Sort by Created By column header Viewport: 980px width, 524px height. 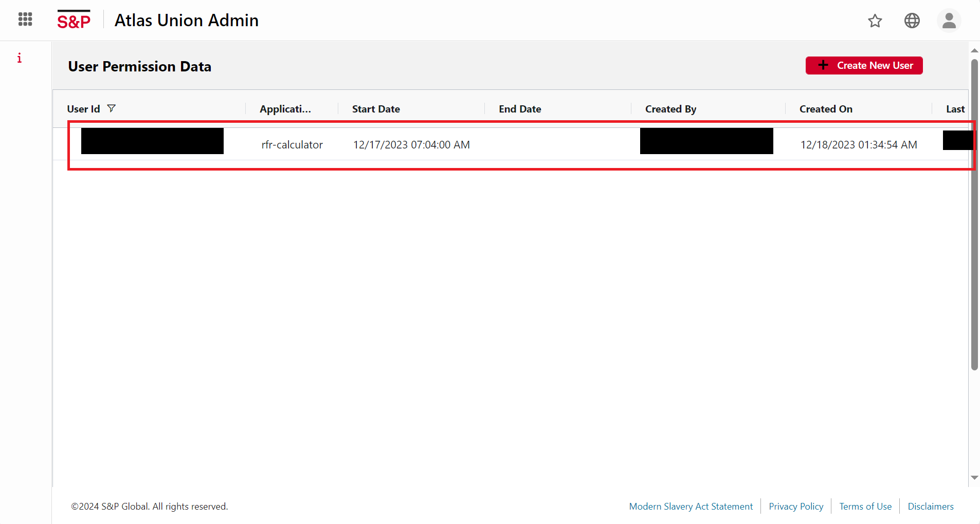point(670,109)
